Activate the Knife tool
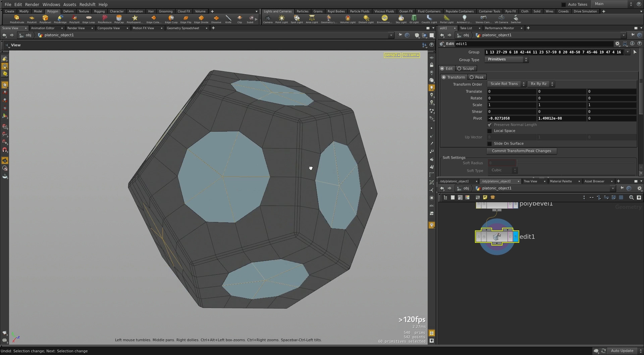This screenshot has width=644, height=355. click(x=228, y=19)
